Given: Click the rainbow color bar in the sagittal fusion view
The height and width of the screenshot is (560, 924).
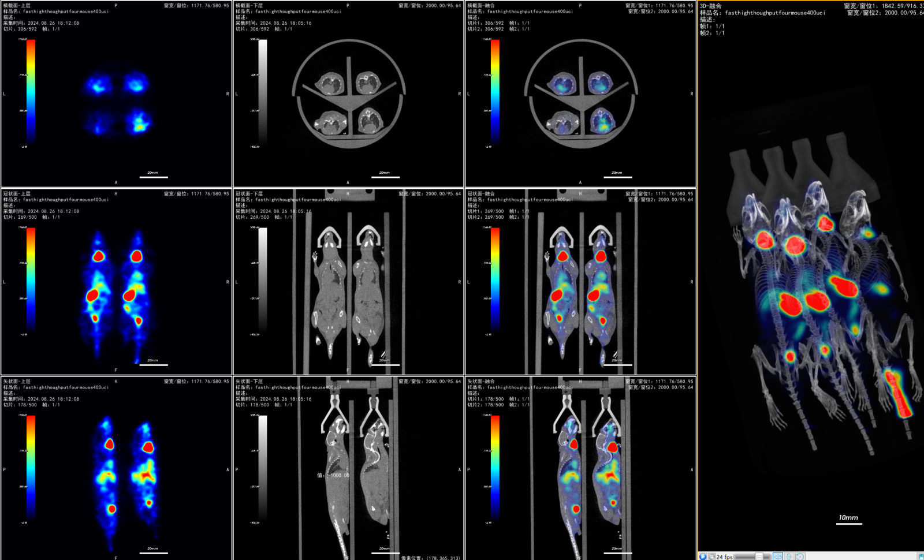Looking at the screenshot, I should [495, 468].
